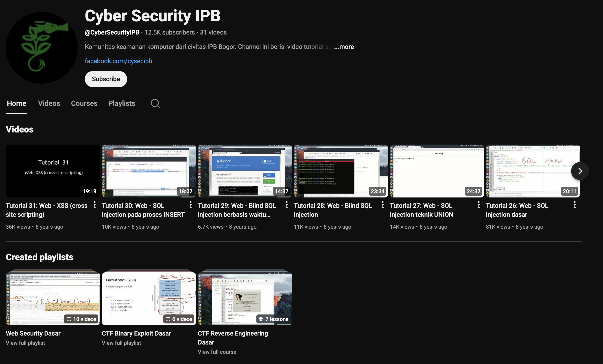Open three-dot menu for Tutorial 30 video

click(x=190, y=205)
